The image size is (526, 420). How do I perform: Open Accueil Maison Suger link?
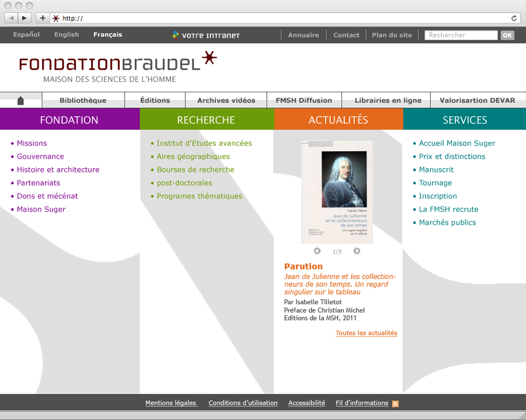pos(457,143)
